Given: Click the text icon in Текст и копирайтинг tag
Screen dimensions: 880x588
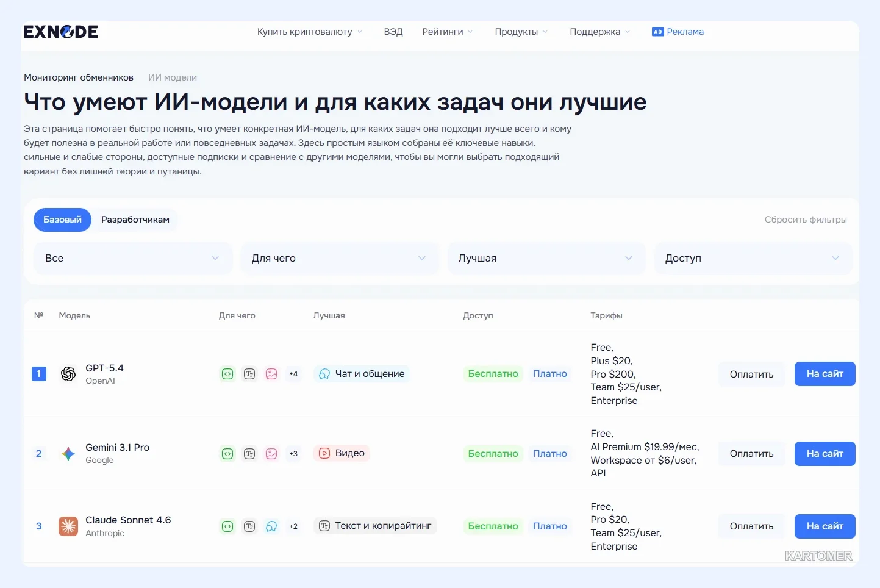Looking at the screenshot, I should click(324, 526).
